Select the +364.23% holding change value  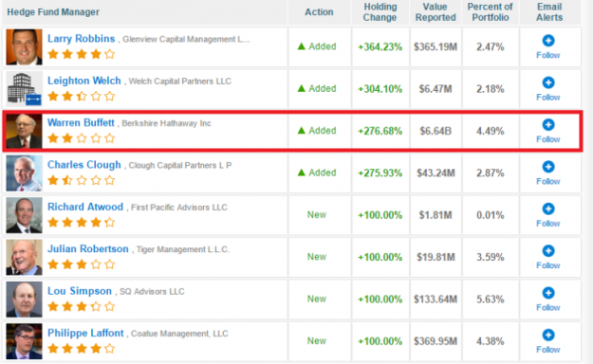pyautogui.click(x=380, y=46)
